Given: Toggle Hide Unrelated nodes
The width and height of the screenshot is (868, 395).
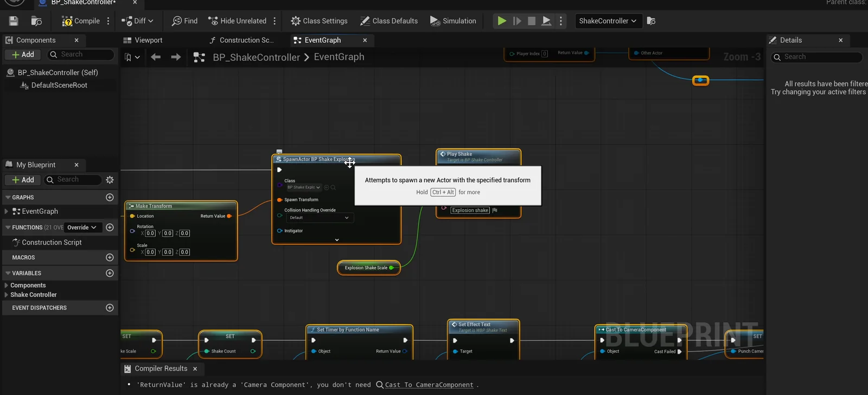Looking at the screenshot, I should [x=237, y=21].
